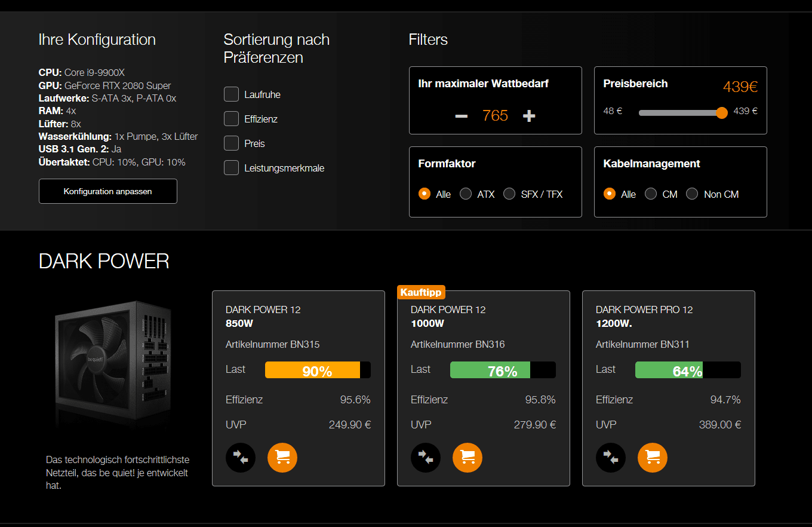Select Alle under Kabelmanagement
Viewport: 812px width, 527px height.
pyautogui.click(x=610, y=194)
